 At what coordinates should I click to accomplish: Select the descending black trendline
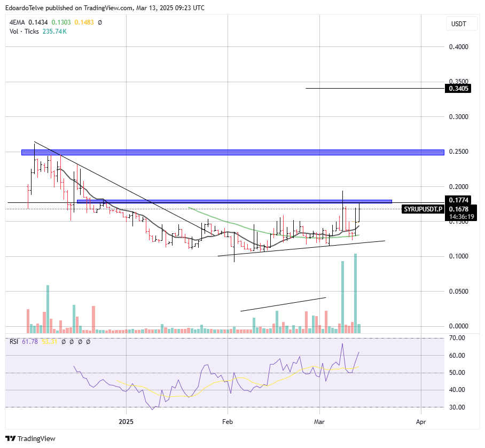[x=124, y=188]
